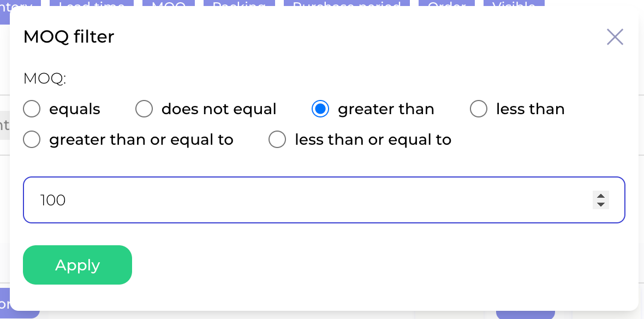Decrease MOQ value with down arrow
644x319 pixels.
600,204
